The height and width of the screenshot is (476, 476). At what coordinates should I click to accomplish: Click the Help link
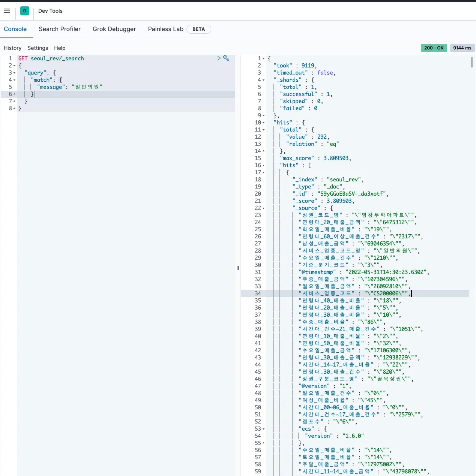60,48
